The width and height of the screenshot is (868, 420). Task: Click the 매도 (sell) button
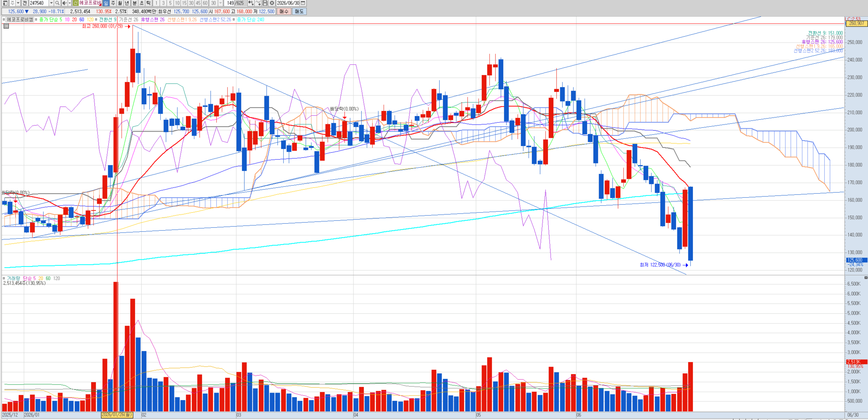point(299,11)
